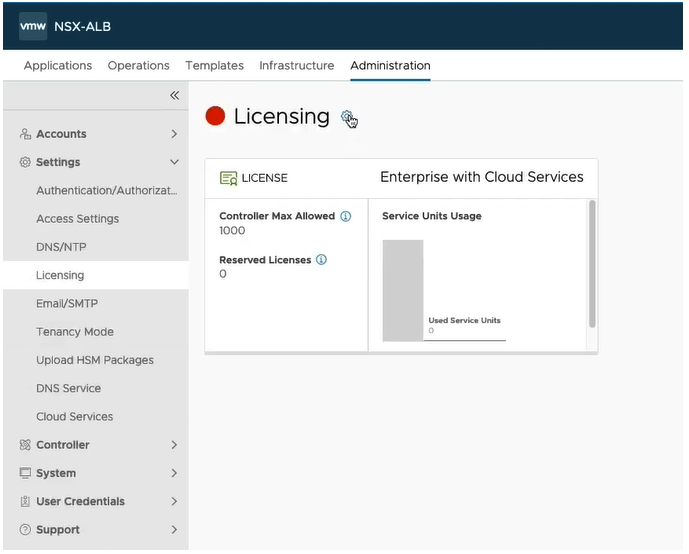This screenshot has width=689, height=554.
Task: Collapse the sidebar with double-chevron icon
Action: click(174, 95)
